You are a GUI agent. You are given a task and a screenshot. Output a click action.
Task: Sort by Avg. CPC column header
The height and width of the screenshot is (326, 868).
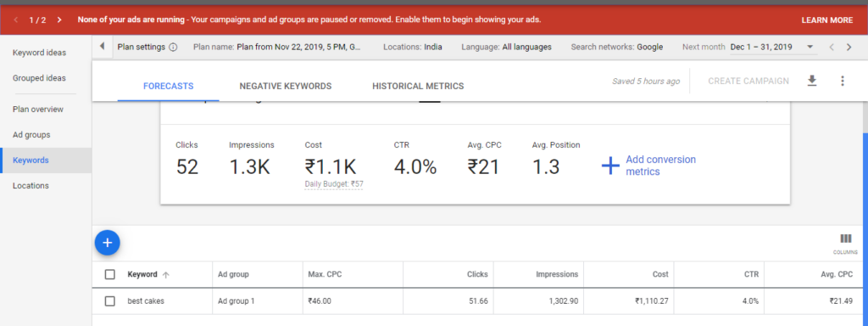[x=837, y=274]
